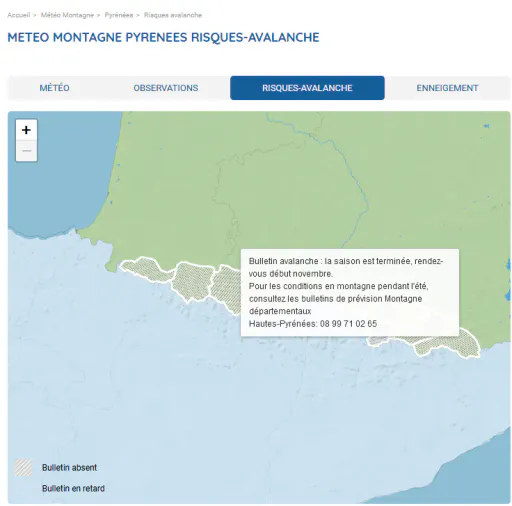Screen dimensions: 512x506
Task: Switch to the MÉTÉO tab
Action: (54, 88)
